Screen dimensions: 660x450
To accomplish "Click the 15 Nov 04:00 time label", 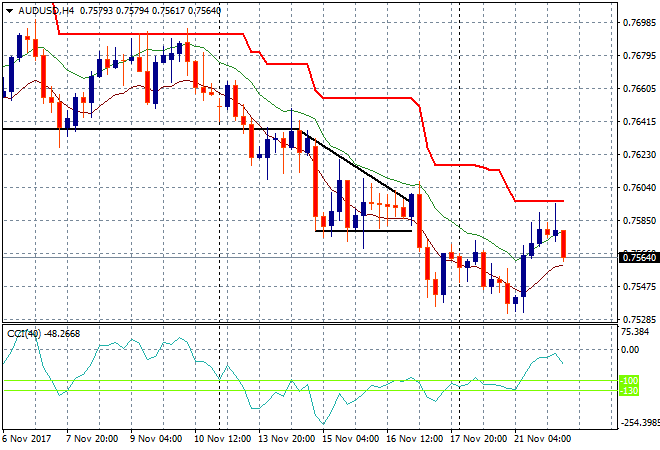I will tap(351, 439).
